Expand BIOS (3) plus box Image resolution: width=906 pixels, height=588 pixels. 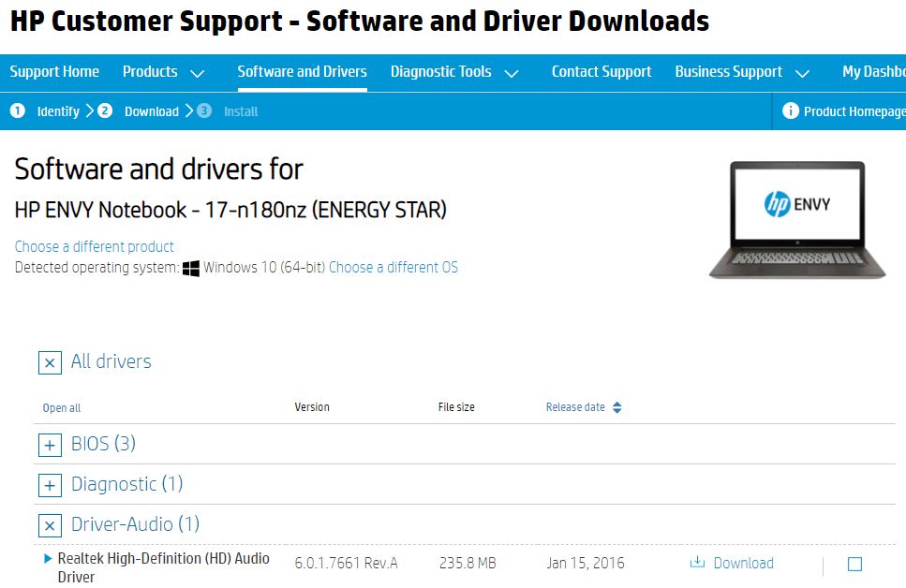click(51, 446)
